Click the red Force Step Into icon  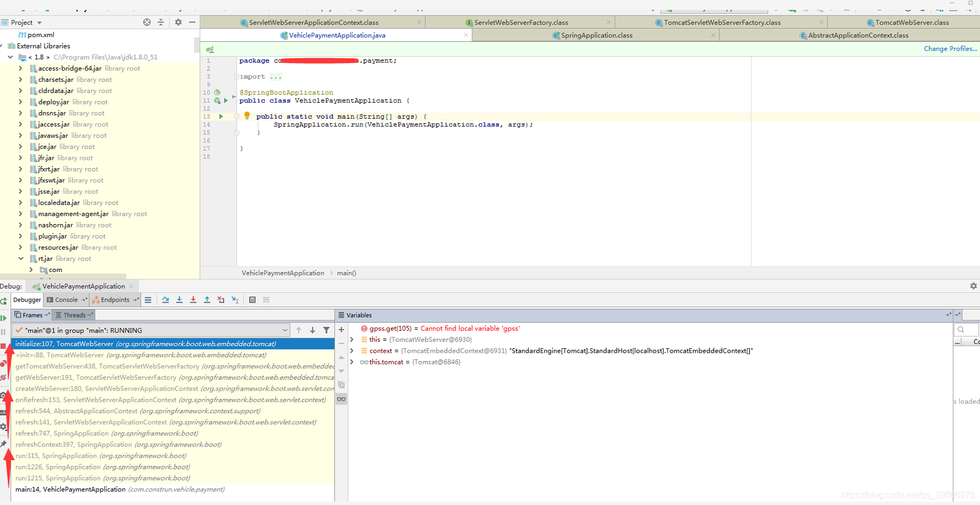193,300
